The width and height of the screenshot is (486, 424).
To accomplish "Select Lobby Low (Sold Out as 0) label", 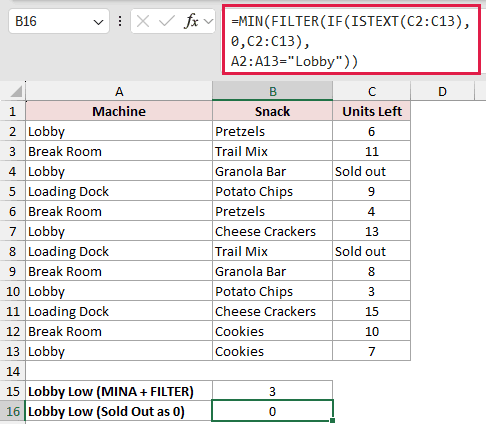I will pyautogui.click(x=119, y=411).
